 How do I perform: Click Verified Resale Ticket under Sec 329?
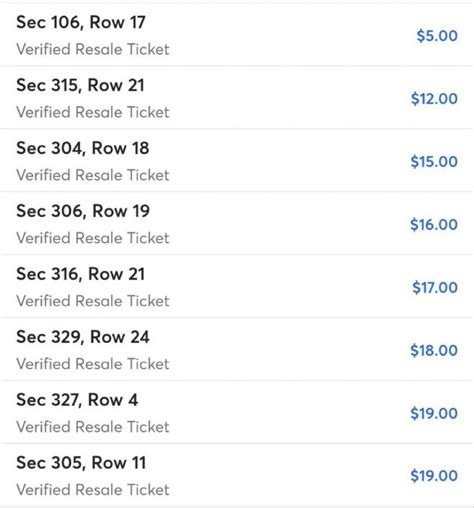[x=93, y=364]
